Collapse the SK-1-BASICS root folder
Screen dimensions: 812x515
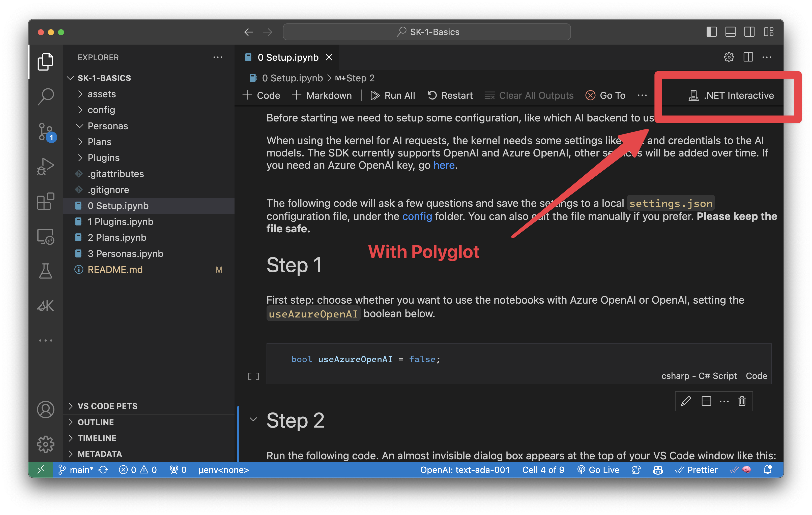(149, 78)
